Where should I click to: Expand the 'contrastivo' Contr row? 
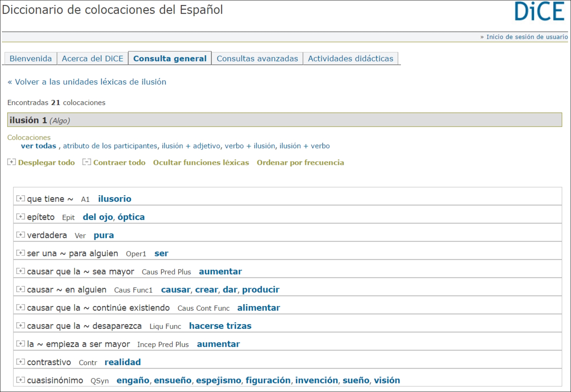(x=20, y=362)
